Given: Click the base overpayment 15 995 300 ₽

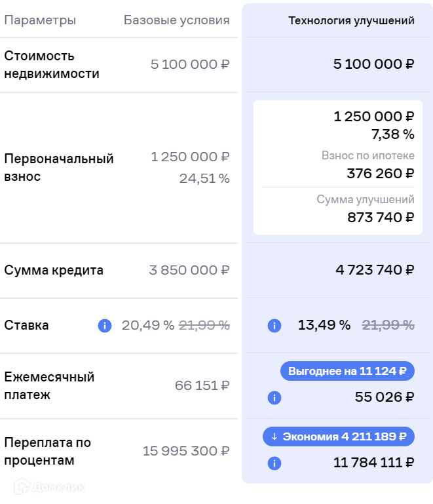Looking at the screenshot, I should pos(186,451).
